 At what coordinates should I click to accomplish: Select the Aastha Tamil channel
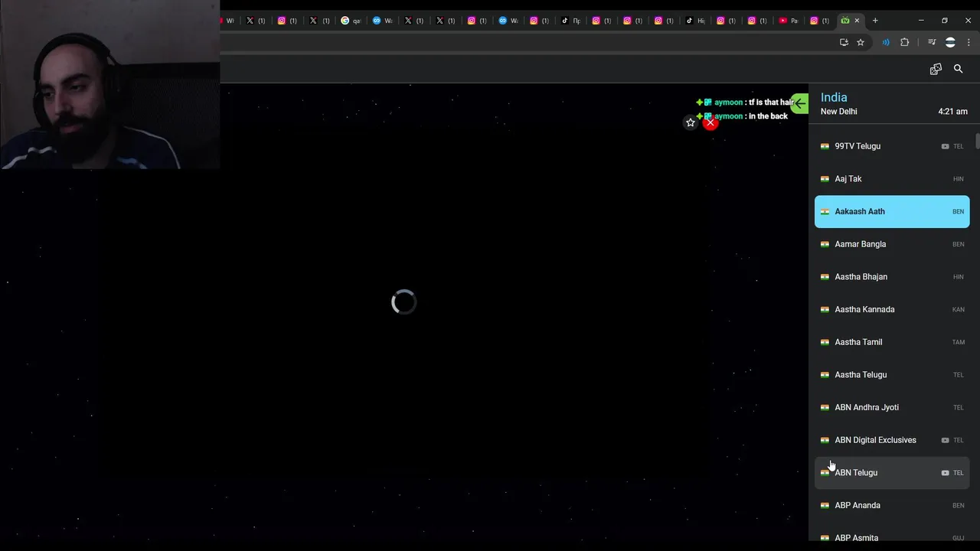tap(892, 342)
